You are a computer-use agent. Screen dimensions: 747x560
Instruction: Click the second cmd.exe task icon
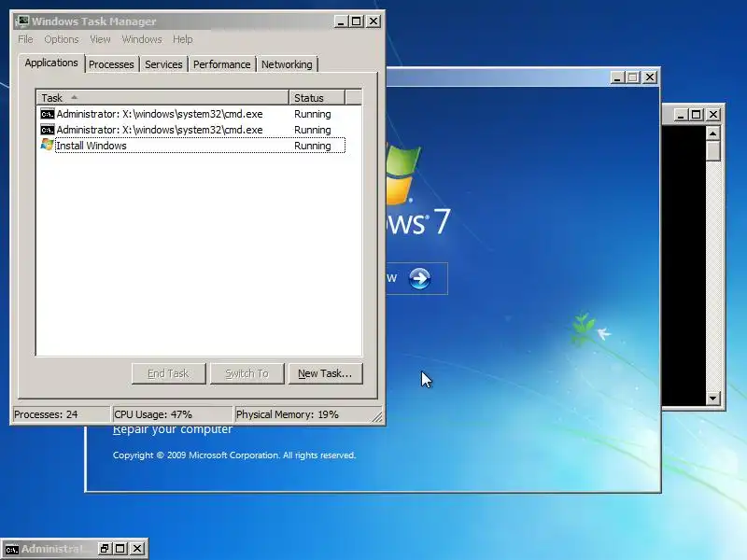[48, 130]
